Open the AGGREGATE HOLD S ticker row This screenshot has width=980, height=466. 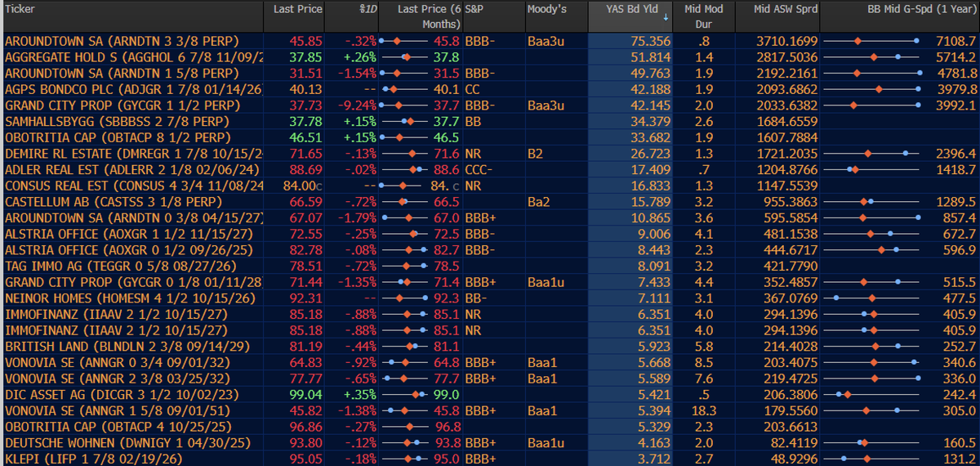pos(132,57)
